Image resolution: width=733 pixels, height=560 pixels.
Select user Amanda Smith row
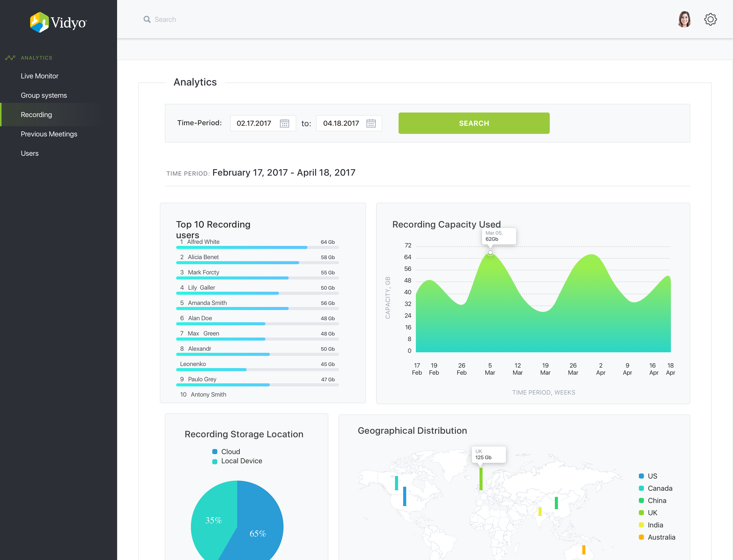pos(257,305)
